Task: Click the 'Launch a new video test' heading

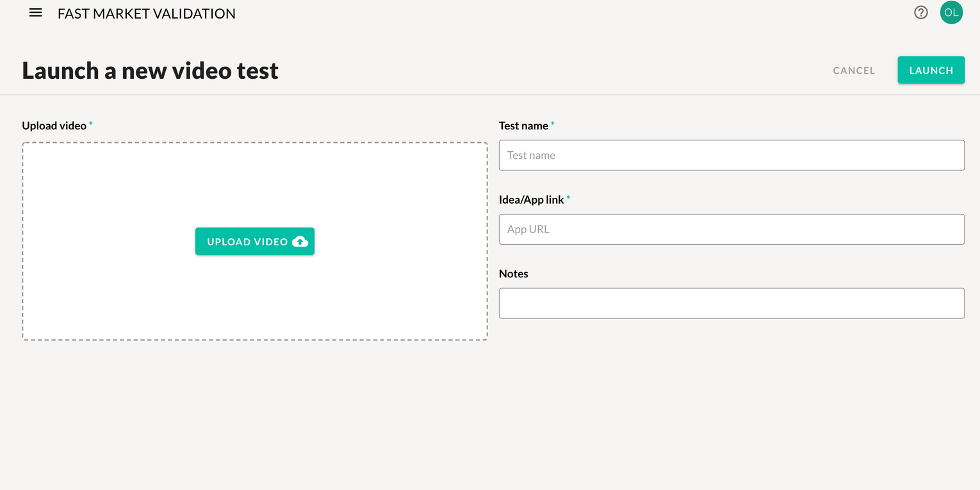Action: click(151, 70)
